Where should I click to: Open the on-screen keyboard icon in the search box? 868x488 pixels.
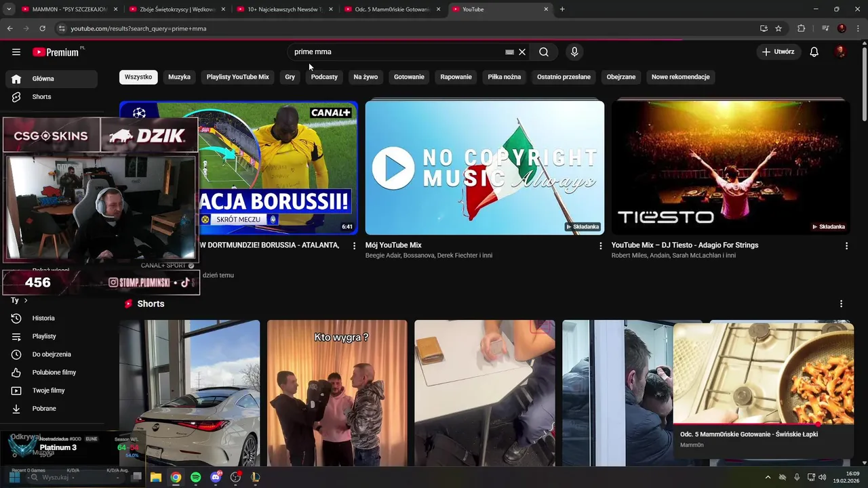click(510, 52)
